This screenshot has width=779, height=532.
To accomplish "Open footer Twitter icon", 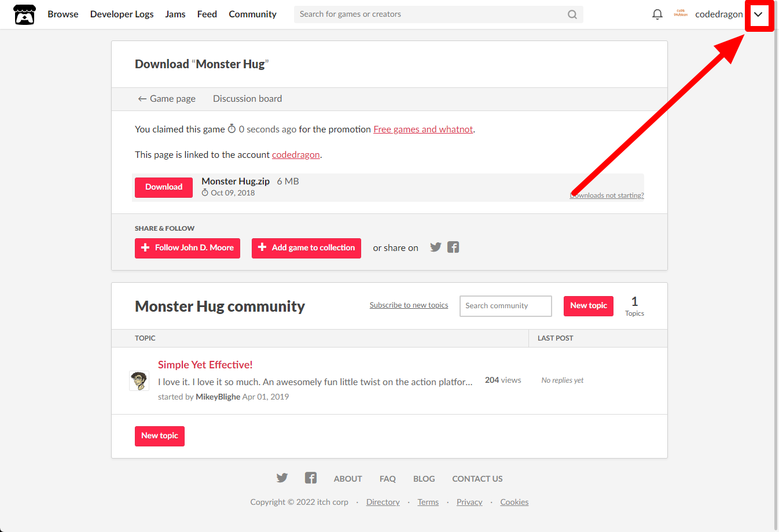I will [282, 478].
